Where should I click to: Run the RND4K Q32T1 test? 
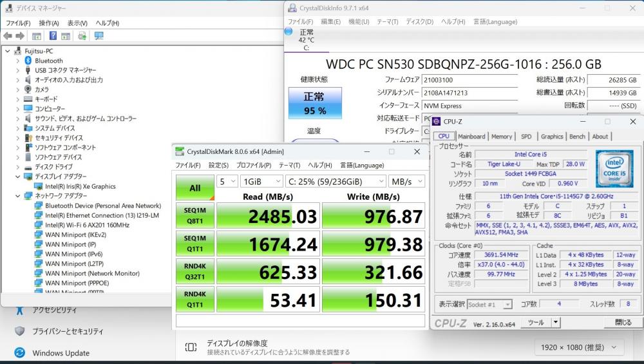pyautogui.click(x=195, y=271)
